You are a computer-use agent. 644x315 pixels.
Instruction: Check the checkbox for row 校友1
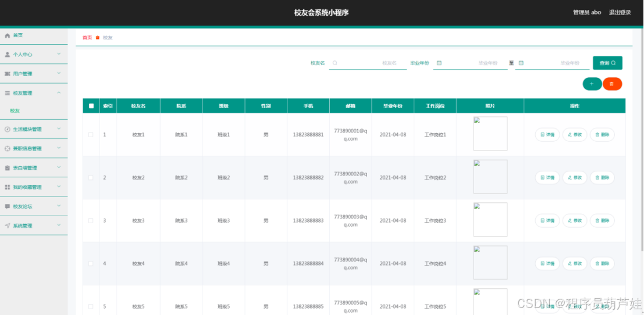click(91, 134)
